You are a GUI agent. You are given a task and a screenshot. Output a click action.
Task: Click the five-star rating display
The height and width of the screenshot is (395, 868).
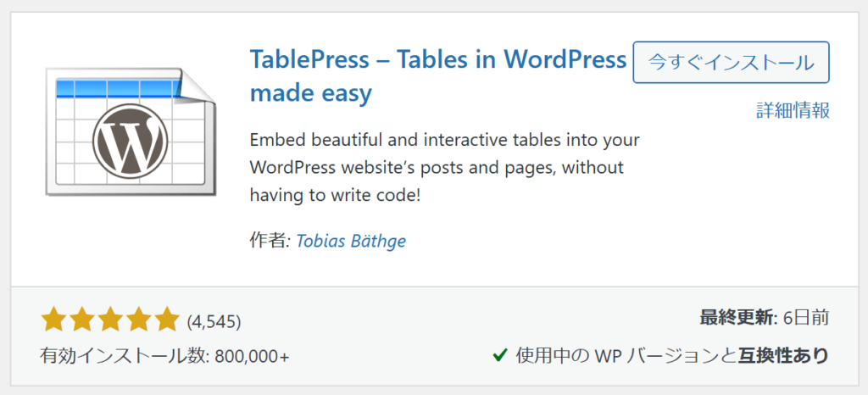click(x=110, y=320)
